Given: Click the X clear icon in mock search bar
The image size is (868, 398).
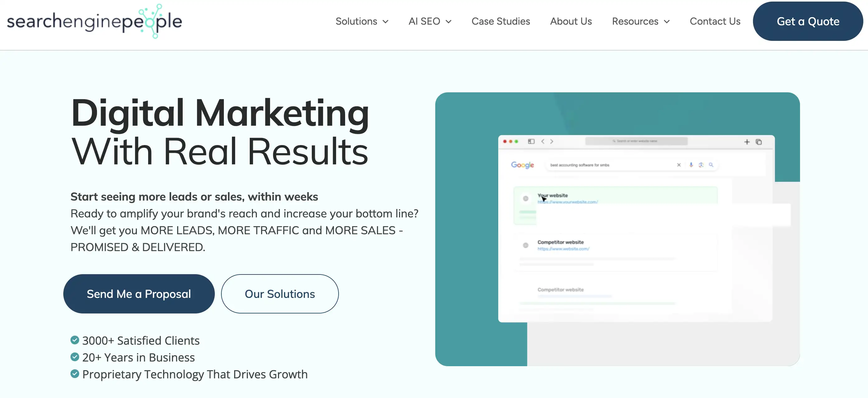Looking at the screenshot, I should [679, 165].
